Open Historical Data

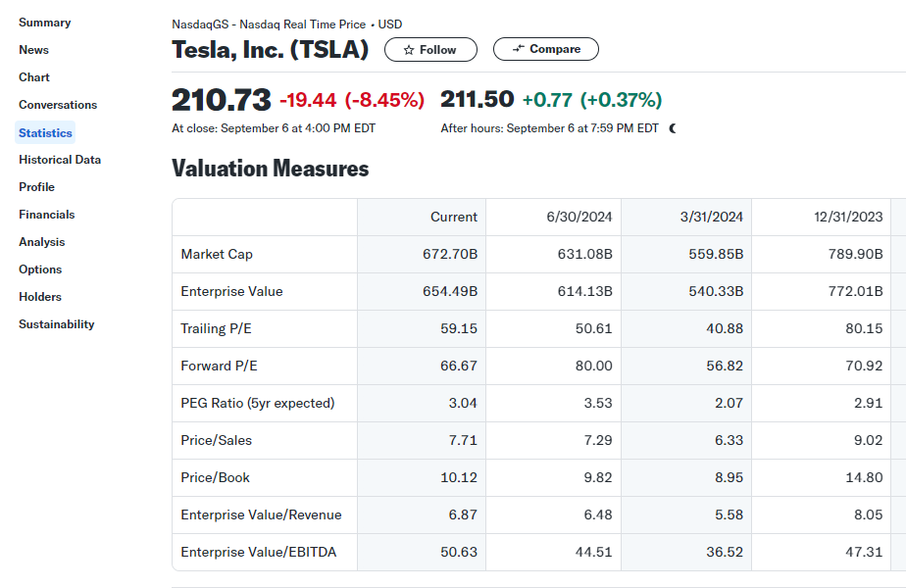60,159
